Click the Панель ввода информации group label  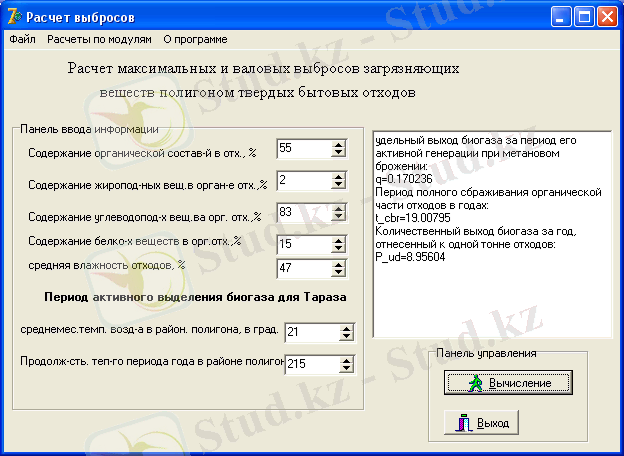89,129
